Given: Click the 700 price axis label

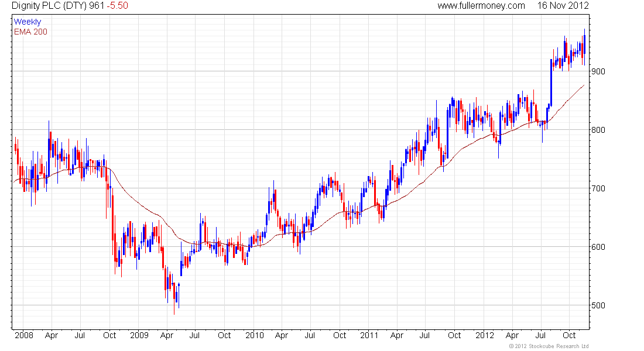Looking at the screenshot, I should [598, 188].
